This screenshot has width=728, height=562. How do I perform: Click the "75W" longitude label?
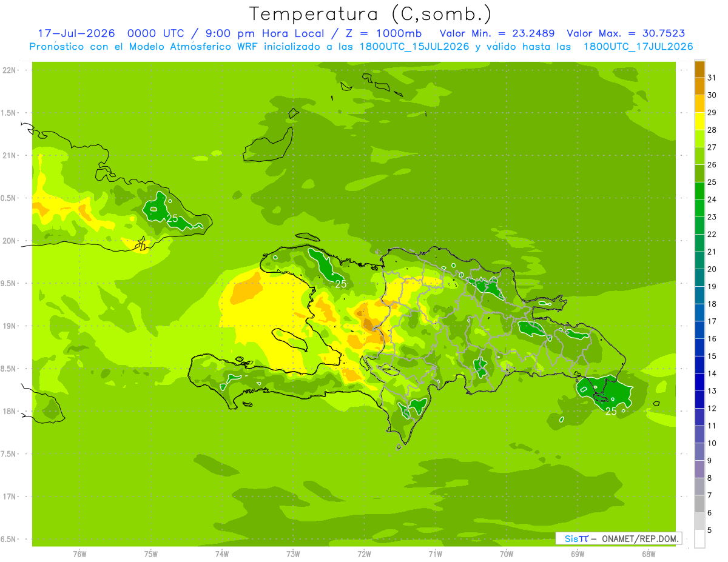pyautogui.click(x=151, y=554)
